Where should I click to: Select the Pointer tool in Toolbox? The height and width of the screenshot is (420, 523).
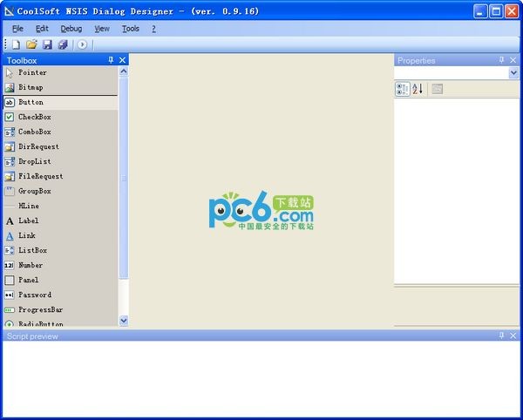click(60, 72)
